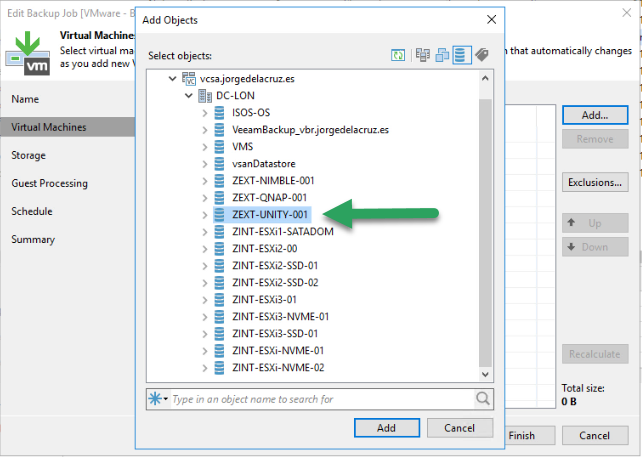
Task: Expand the vsanDatastore node
Action: pos(205,164)
